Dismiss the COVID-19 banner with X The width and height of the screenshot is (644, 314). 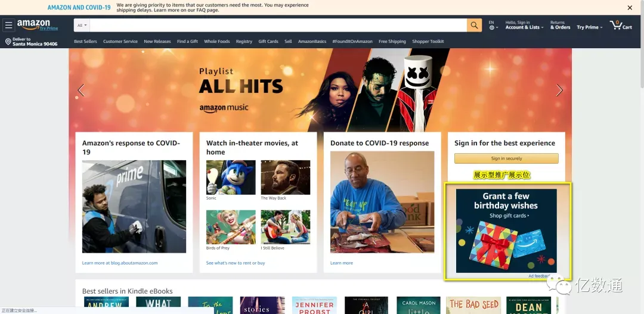(630, 7)
